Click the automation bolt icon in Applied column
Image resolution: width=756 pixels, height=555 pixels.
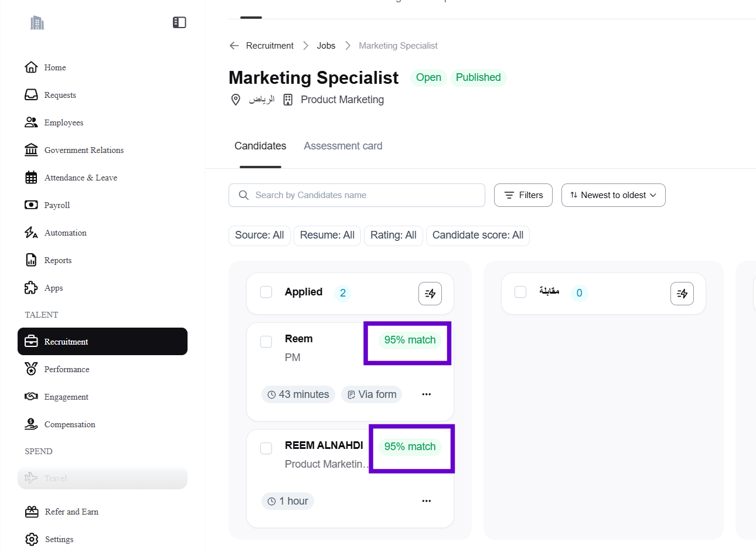(430, 294)
